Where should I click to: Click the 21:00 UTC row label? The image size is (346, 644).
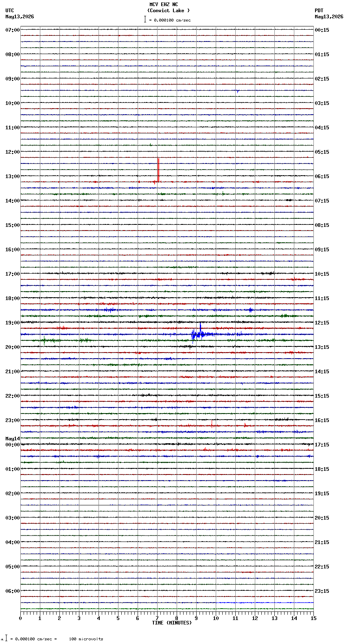pos(13,372)
